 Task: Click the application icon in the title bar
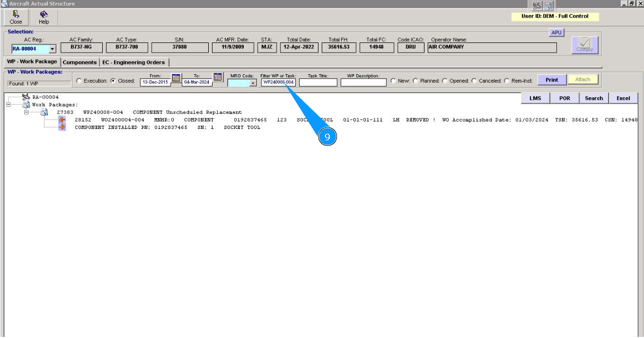pos(4,4)
